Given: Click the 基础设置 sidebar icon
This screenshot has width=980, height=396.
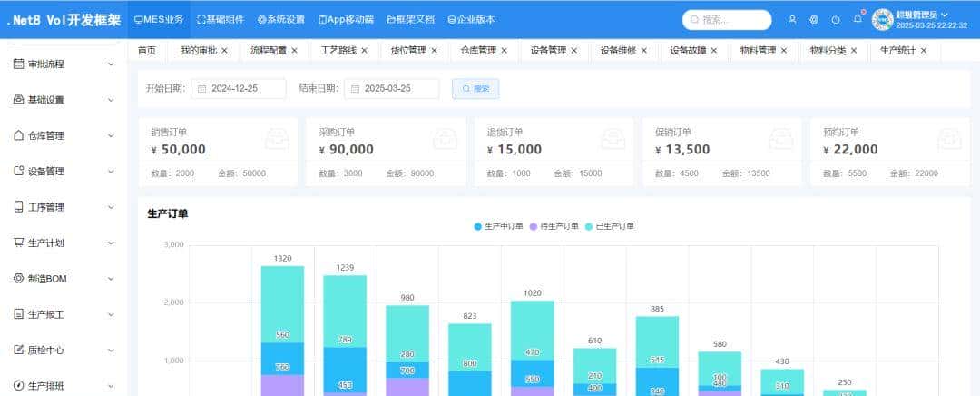Looking at the screenshot, I should coord(19,100).
